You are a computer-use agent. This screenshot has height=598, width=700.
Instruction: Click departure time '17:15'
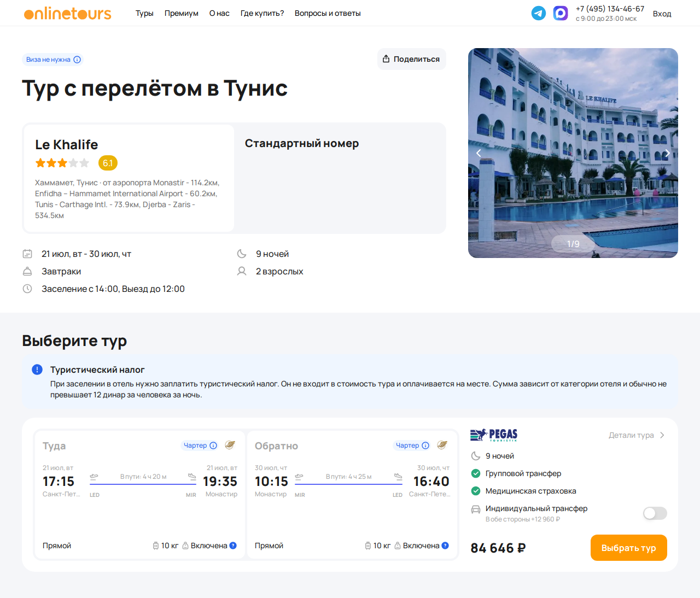pyautogui.click(x=59, y=482)
